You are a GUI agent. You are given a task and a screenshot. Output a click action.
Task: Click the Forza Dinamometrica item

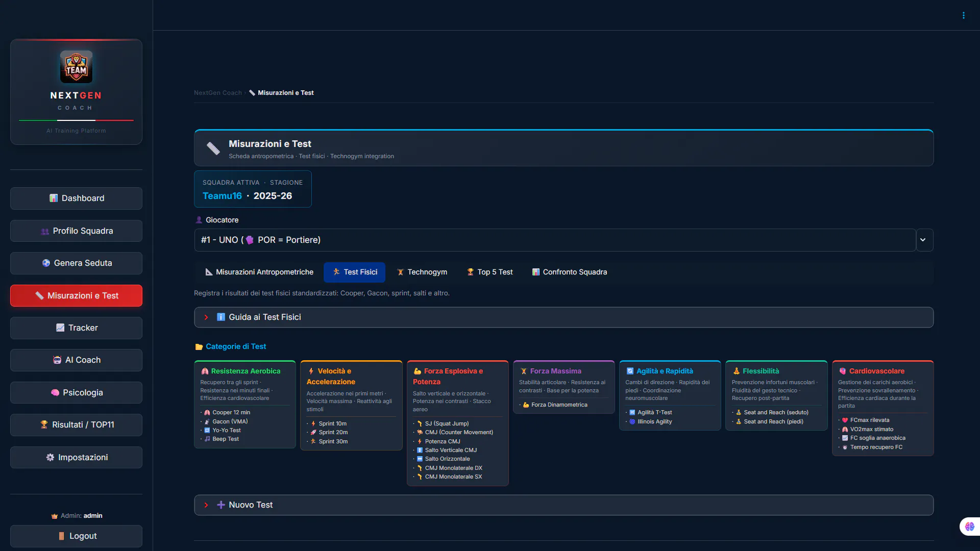[x=555, y=405]
